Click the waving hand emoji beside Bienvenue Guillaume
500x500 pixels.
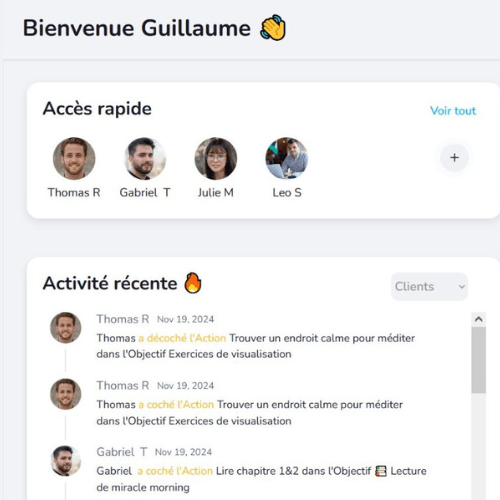[x=273, y=28]
